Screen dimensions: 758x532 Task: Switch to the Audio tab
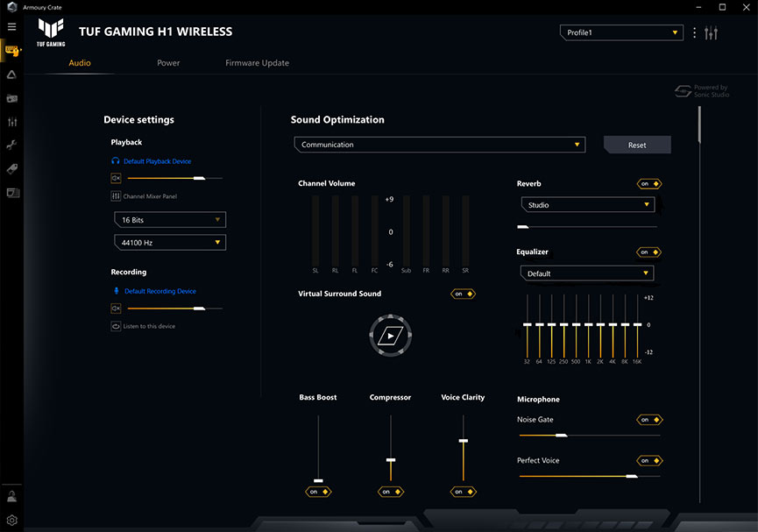click(80, 63)
